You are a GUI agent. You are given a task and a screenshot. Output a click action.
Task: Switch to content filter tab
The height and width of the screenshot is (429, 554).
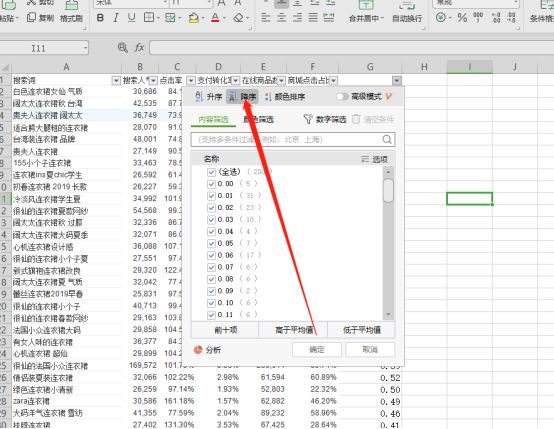tap(213, 120)
